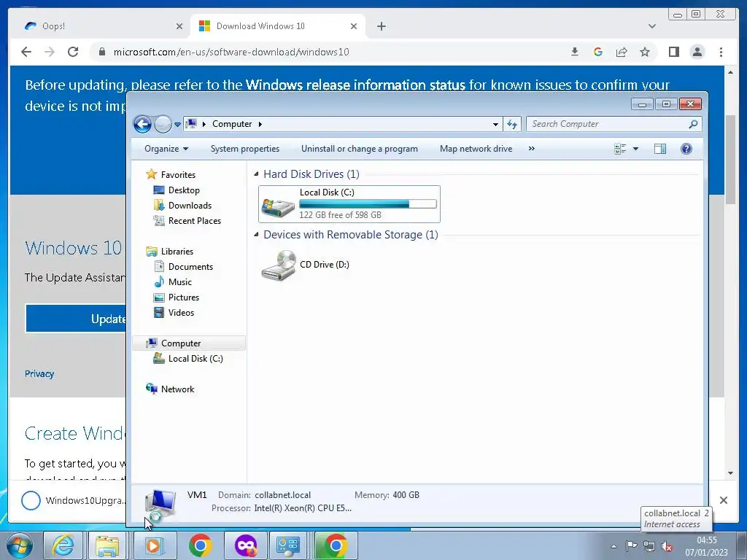Bookmark this page star icon
Screen dimensions: 747x560
click(645, 52)
